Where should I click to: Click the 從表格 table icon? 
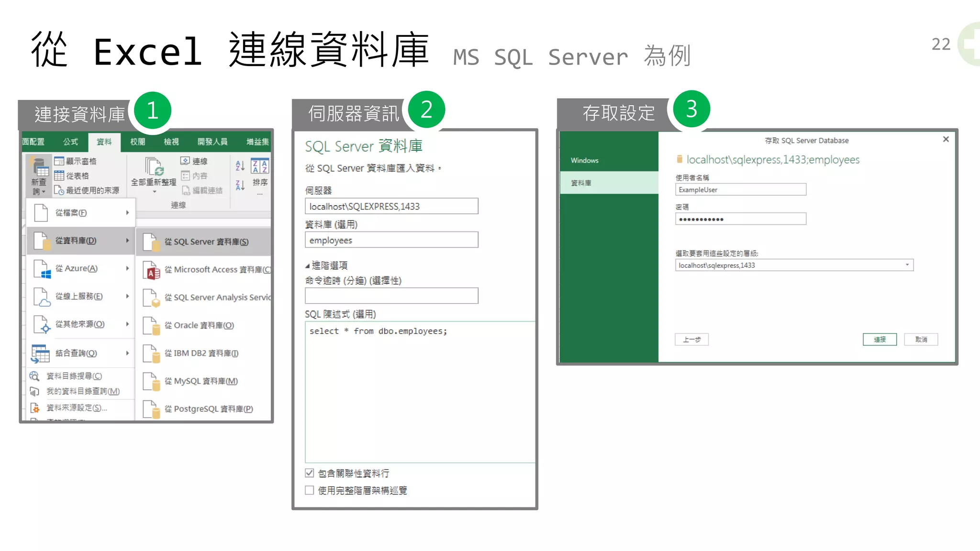pyautogui.click(x=59, y=176)
